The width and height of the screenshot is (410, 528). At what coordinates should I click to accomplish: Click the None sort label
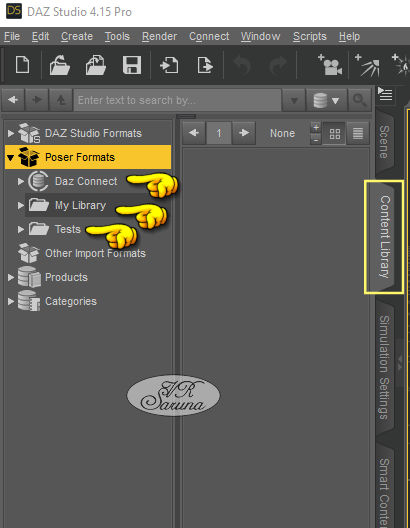click(x=282, y=133)
